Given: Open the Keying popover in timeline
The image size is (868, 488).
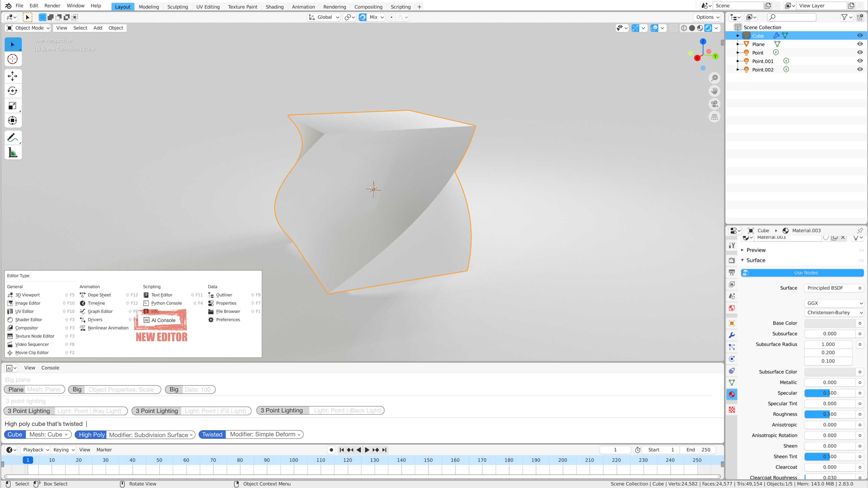Looking at the screenshot, I should tap(63, 450).
